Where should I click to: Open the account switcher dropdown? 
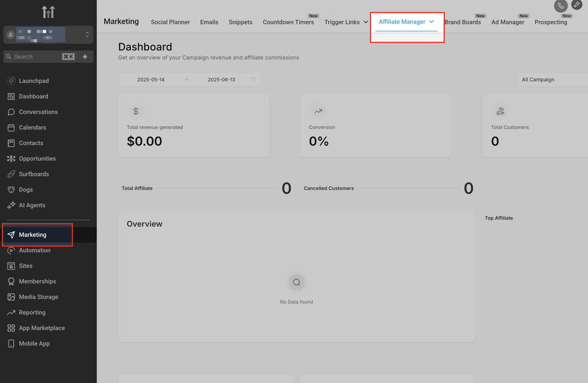tap(49, 34)
